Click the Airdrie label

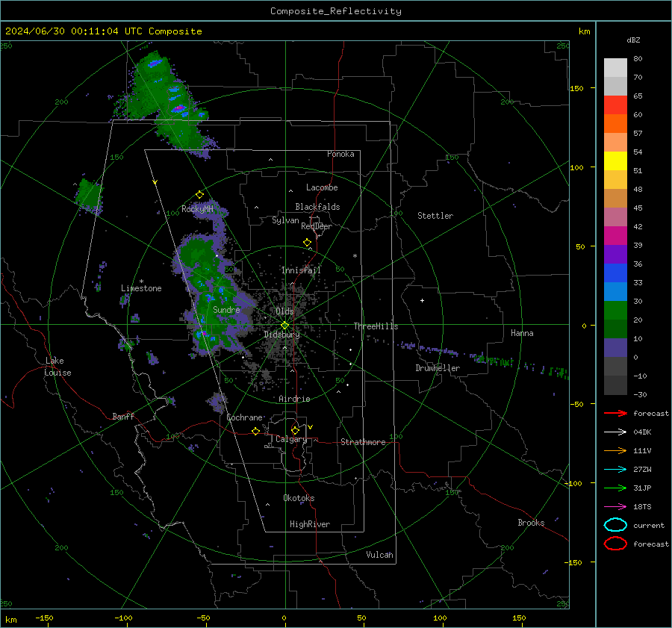(x=294, y=399)
